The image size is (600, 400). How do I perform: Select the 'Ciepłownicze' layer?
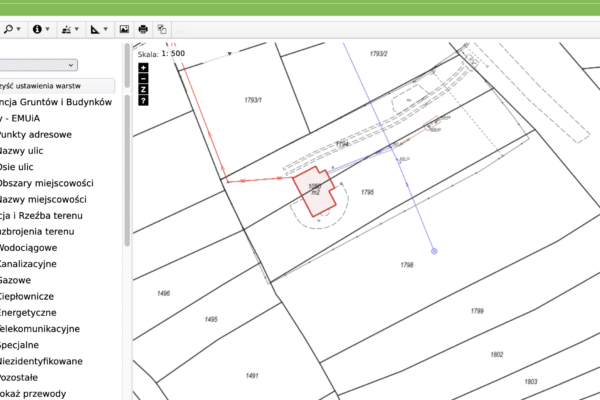tap(27, 296)
